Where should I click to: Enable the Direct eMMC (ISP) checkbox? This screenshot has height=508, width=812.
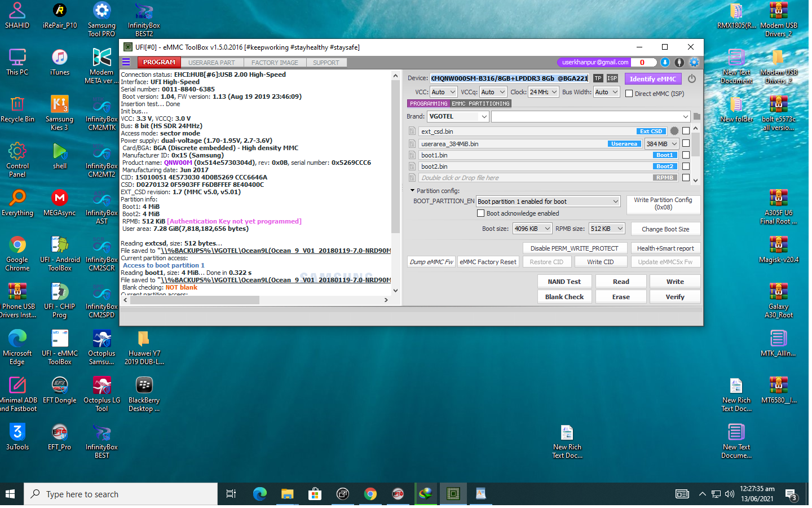point(629,94)
